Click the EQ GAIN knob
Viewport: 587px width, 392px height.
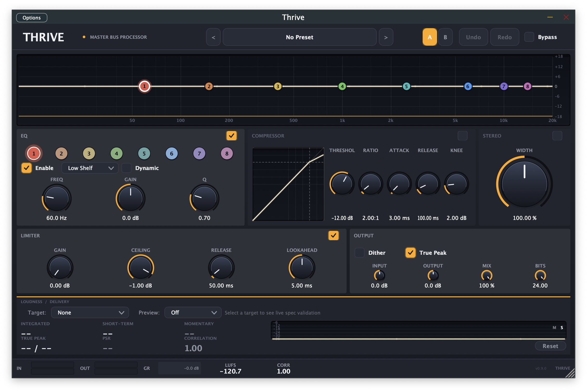coord(131,199)
